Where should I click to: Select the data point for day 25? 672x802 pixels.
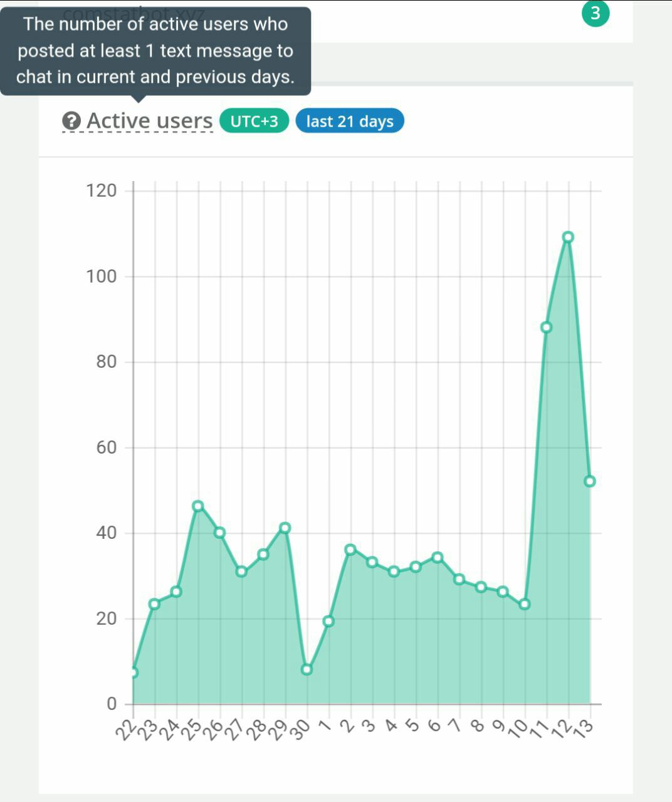coord(198,506)
